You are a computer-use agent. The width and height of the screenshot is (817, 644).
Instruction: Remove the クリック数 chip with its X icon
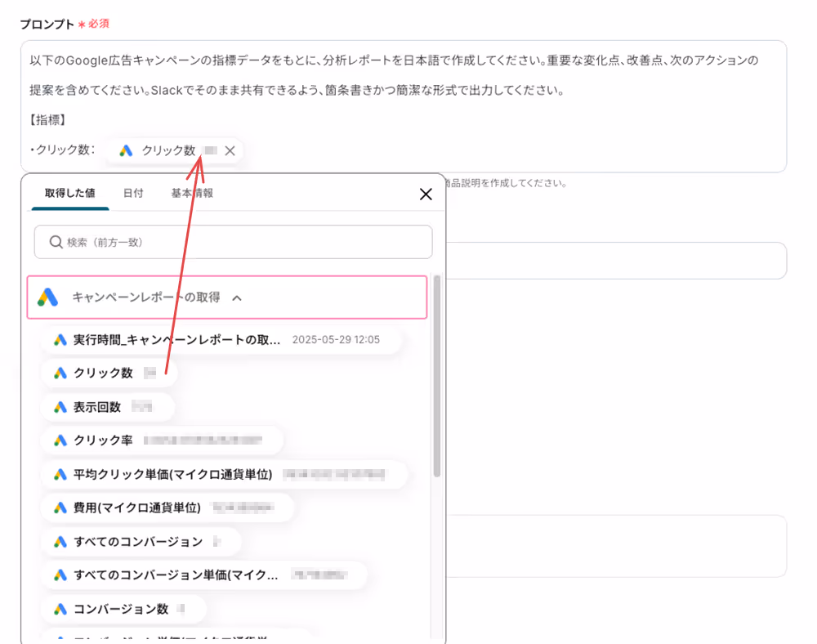click(230, 151)
